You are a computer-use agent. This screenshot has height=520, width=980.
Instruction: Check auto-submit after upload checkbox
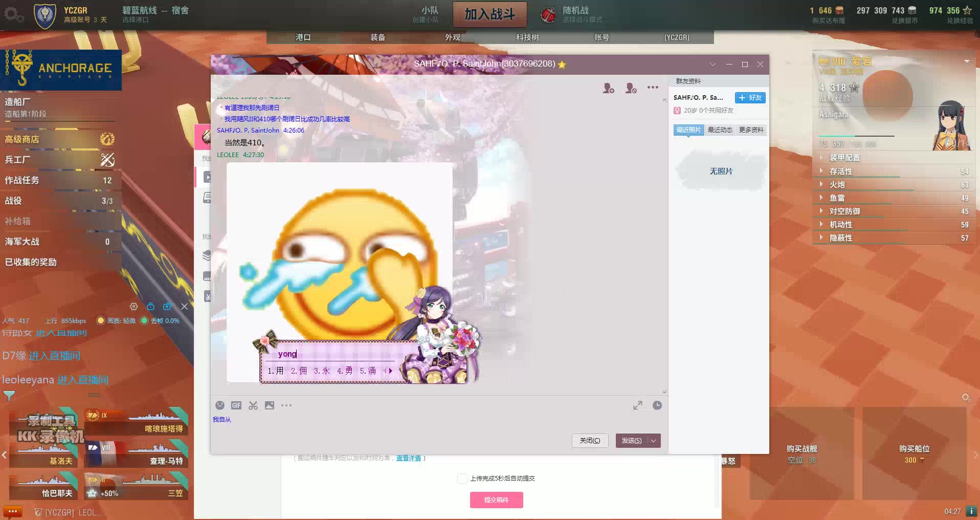pos(462,479)
